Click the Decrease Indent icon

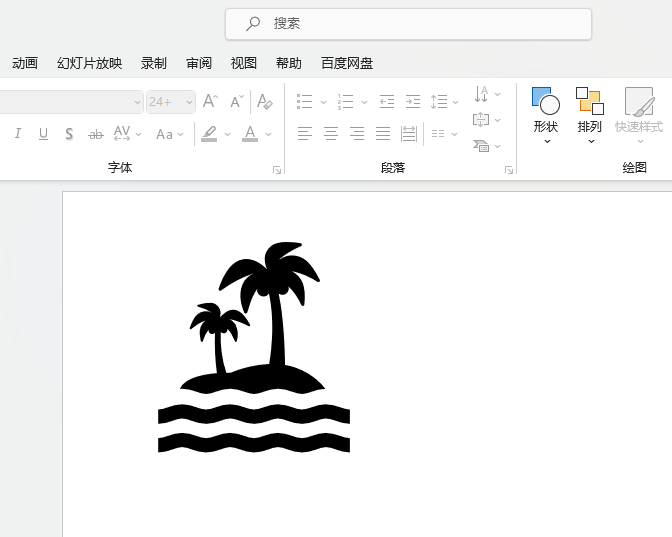(x=387, y=102)
